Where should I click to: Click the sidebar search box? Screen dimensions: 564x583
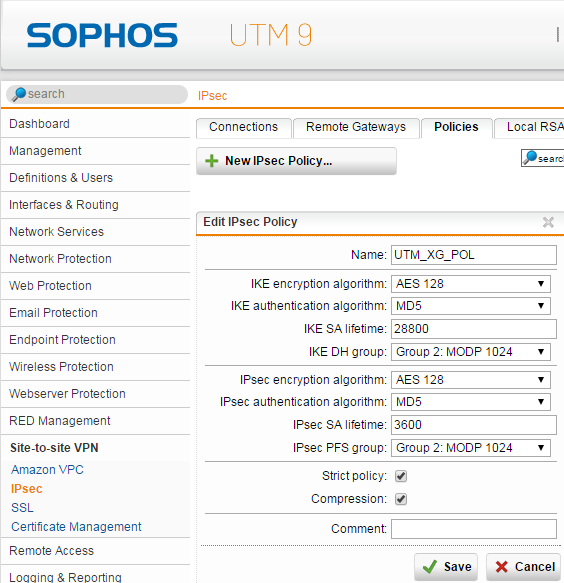click(97, 94)
